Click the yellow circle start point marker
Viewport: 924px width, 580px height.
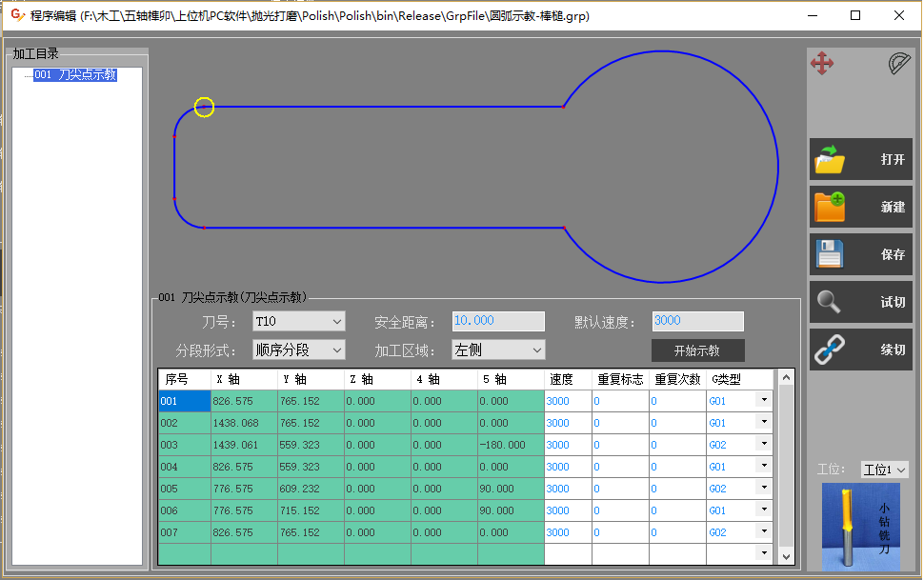coord(204,108)
